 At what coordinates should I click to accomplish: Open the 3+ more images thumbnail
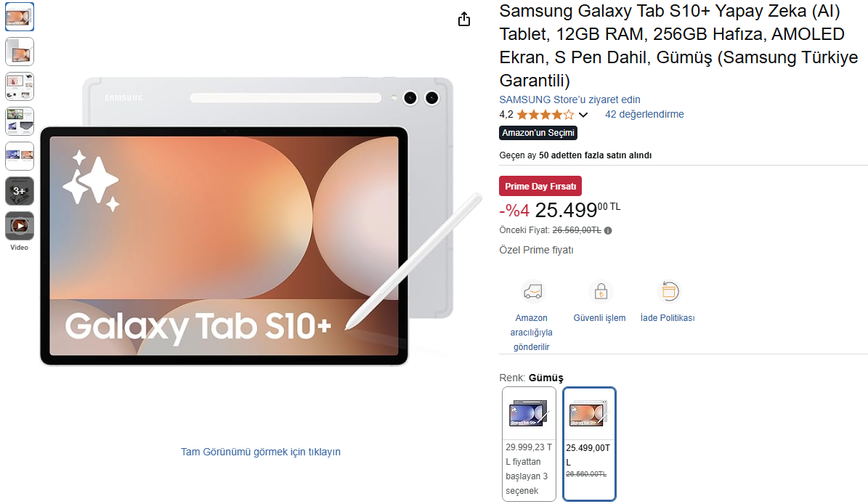tap(20, 191)
